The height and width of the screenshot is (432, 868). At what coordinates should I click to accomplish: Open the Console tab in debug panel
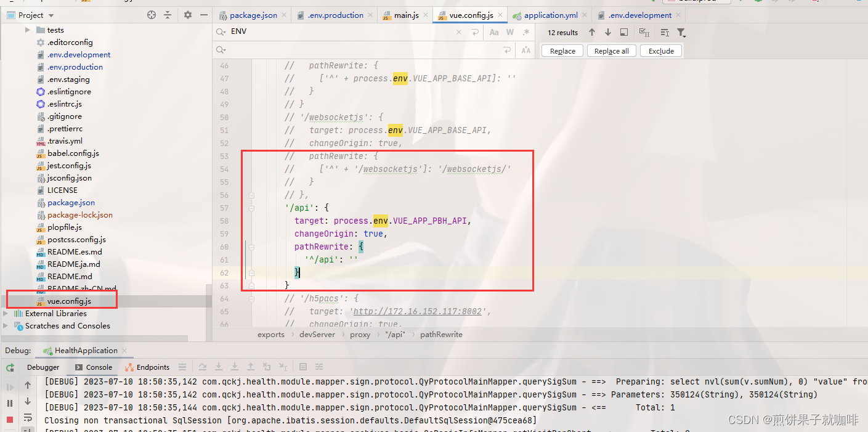(94, 367)
